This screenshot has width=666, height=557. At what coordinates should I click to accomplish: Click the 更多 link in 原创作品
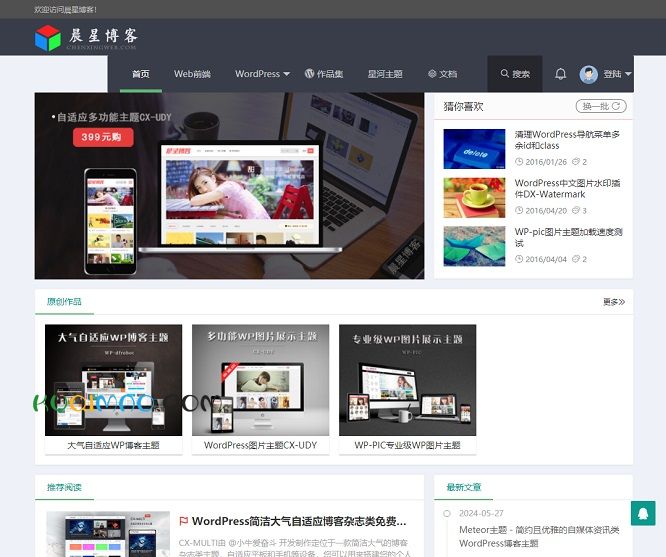pyautogui.click(x=614, y=302)
